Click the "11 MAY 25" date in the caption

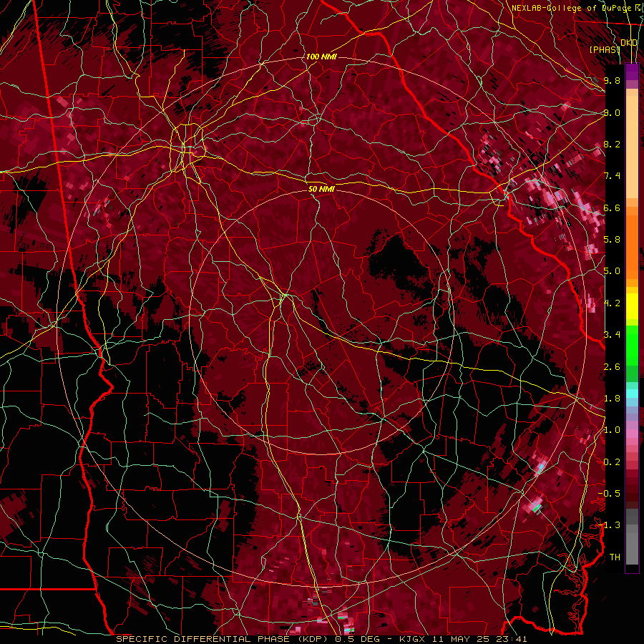(x=460, y=639)
